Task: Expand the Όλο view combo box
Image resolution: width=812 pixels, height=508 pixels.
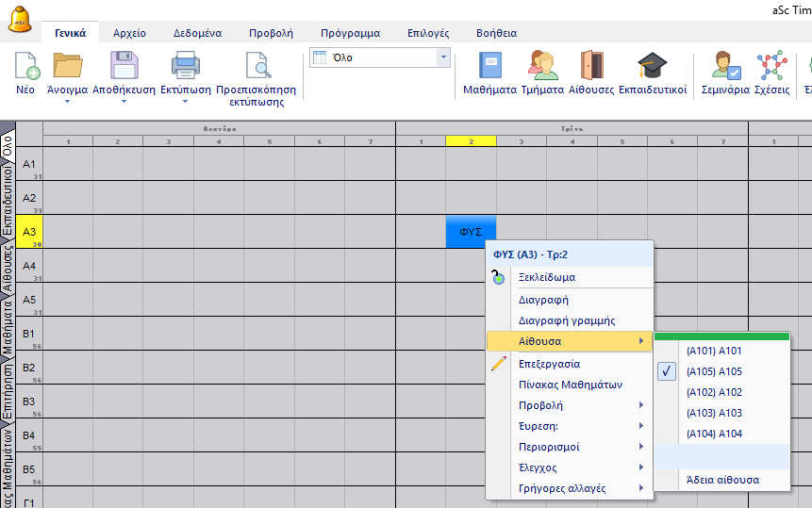Action: pyautogui.click(x=443, y=57)
